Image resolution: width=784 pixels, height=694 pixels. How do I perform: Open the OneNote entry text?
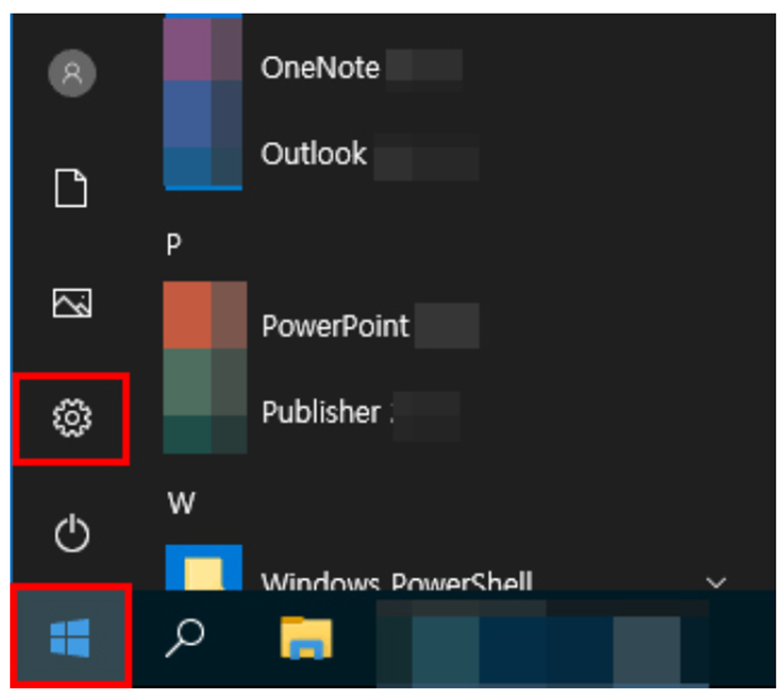(320, 68)
